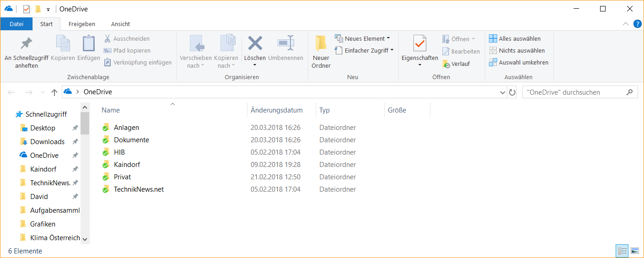Refresh the folder view
Image resolution: width=644 pixels, height=258 pixels.
[x=513, y=92]
